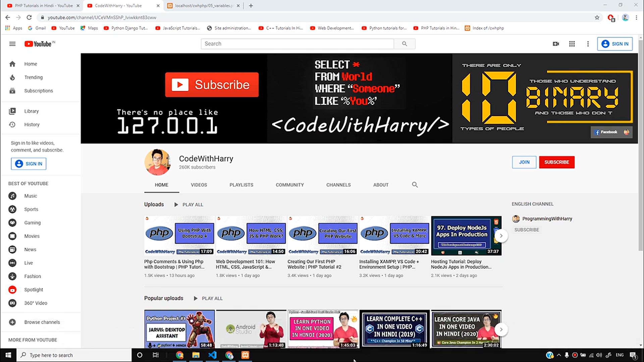
Task: Open Jarvis Desktop Assistant video thumbnail
Action: [x=179, y=329]
